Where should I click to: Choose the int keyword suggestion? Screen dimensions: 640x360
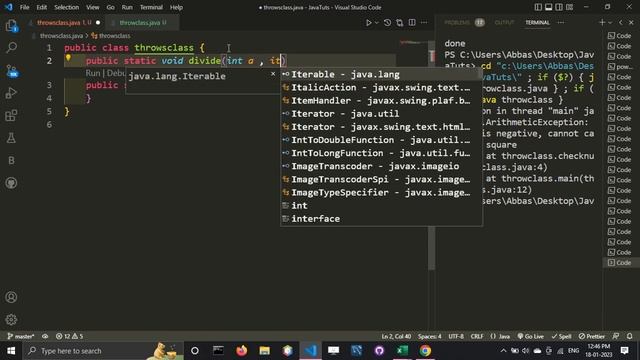coord(381,205)
